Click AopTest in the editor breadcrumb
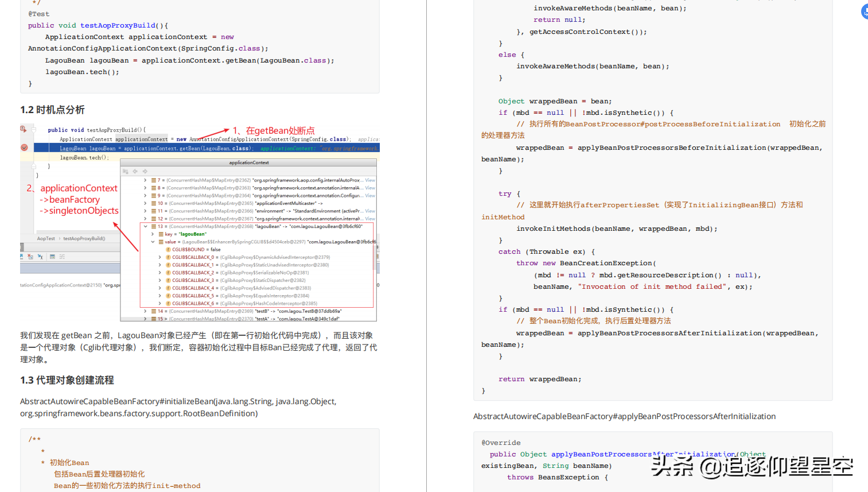The height and width of the screenshot is (492, 868). tap(46, 238)
